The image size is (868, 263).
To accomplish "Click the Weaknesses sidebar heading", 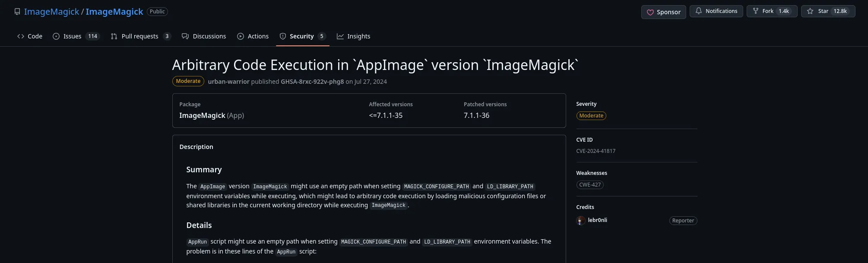I will click(x=591, y=173).
